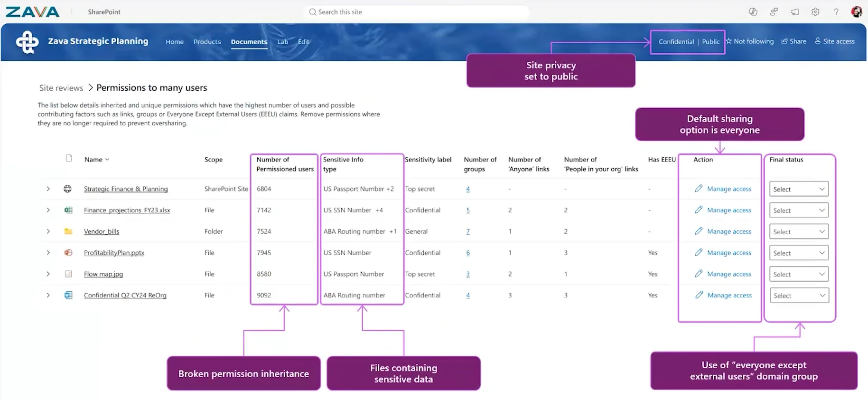The width and height of the screenshot is (868, 401).
Task: Click pencil icon in Vendor_bills row
Action: [x=699, y=231]
